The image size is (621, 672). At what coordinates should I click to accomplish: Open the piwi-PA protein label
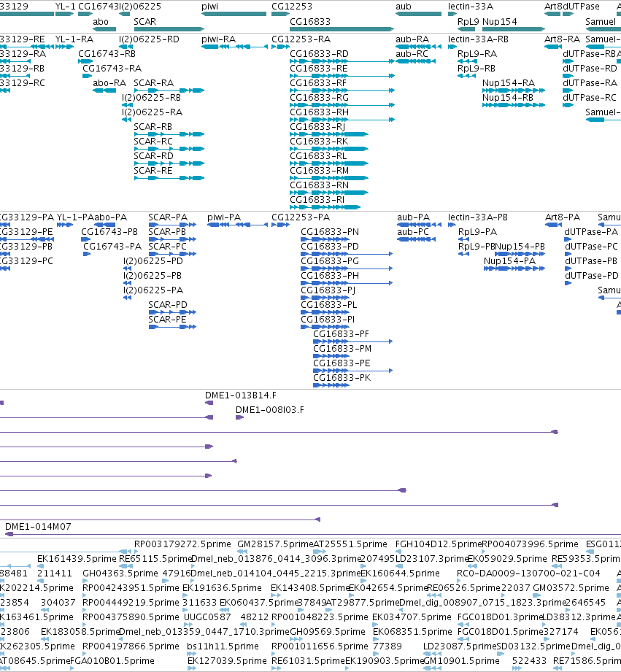[x=224, y=217]
